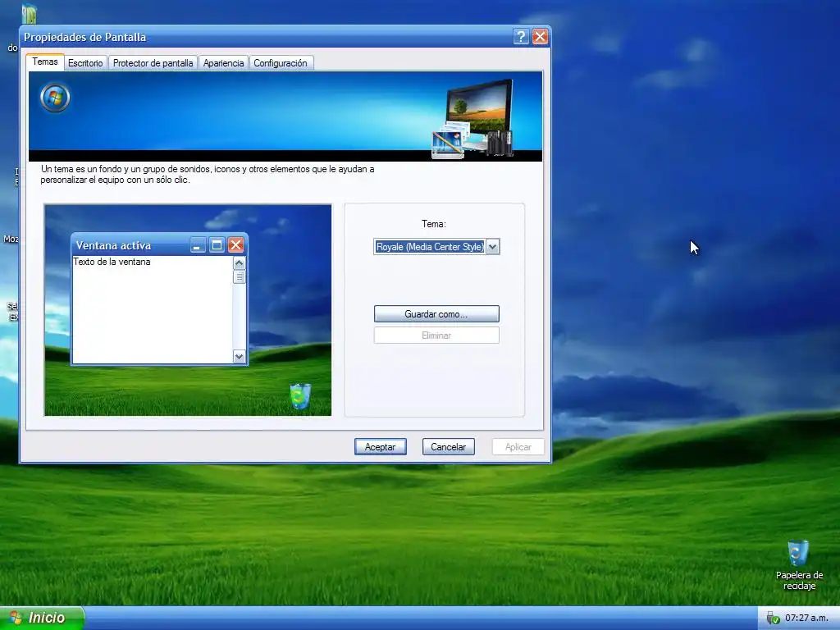Close the Propiedades de Pantalla dialog

click(x=540, y=37)
